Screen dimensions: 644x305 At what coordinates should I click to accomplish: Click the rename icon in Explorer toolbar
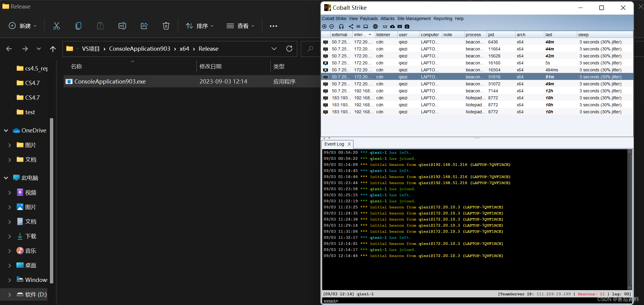[x=122, y=26]
